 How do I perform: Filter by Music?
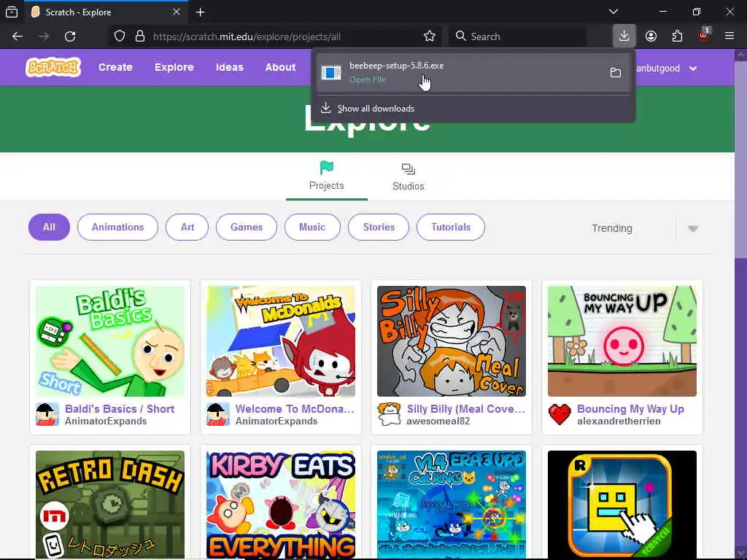coord(312,227)
